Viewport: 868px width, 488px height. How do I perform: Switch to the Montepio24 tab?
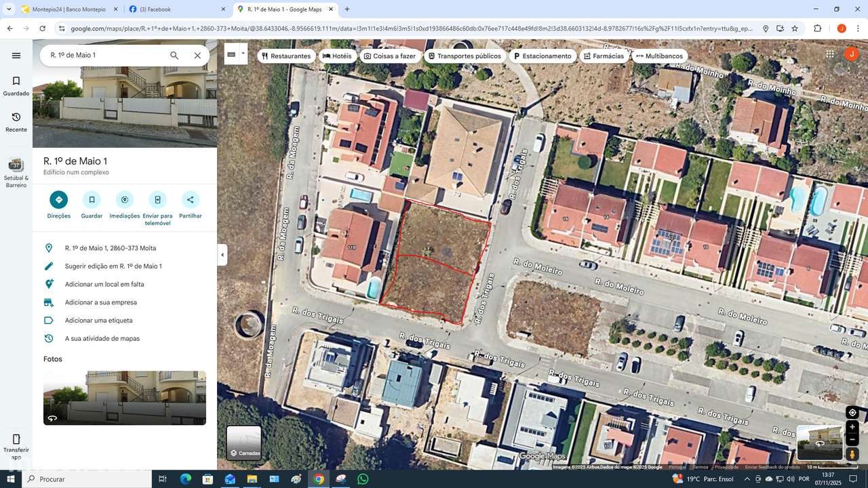69,9
